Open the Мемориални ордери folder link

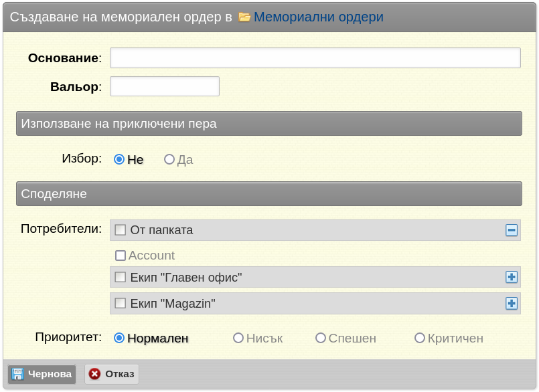(318, 17)
